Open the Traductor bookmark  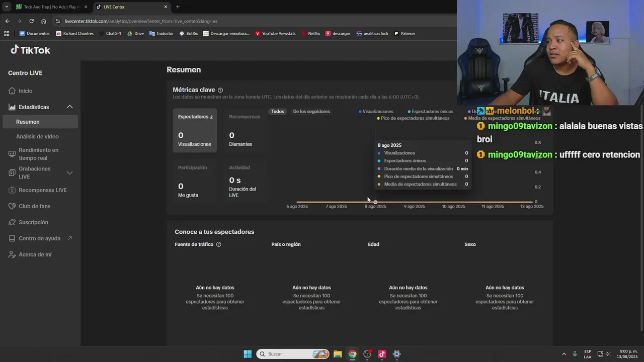[161, 34]
